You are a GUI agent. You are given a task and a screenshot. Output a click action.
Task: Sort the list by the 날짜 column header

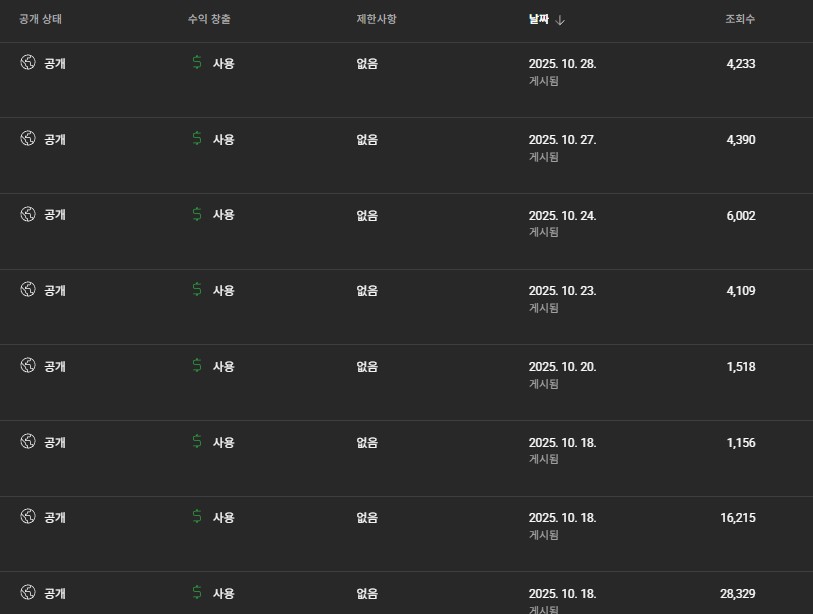click(539, 19)
